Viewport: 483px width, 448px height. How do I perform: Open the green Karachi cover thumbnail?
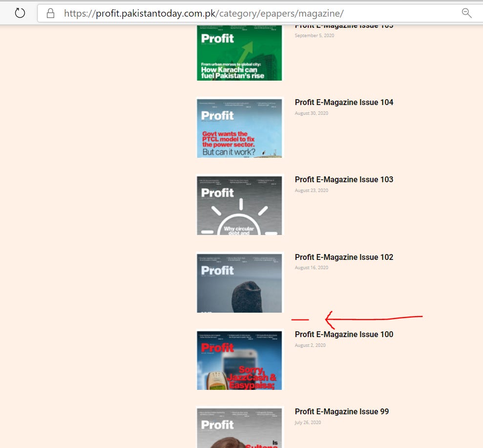(x=239, y=53)
